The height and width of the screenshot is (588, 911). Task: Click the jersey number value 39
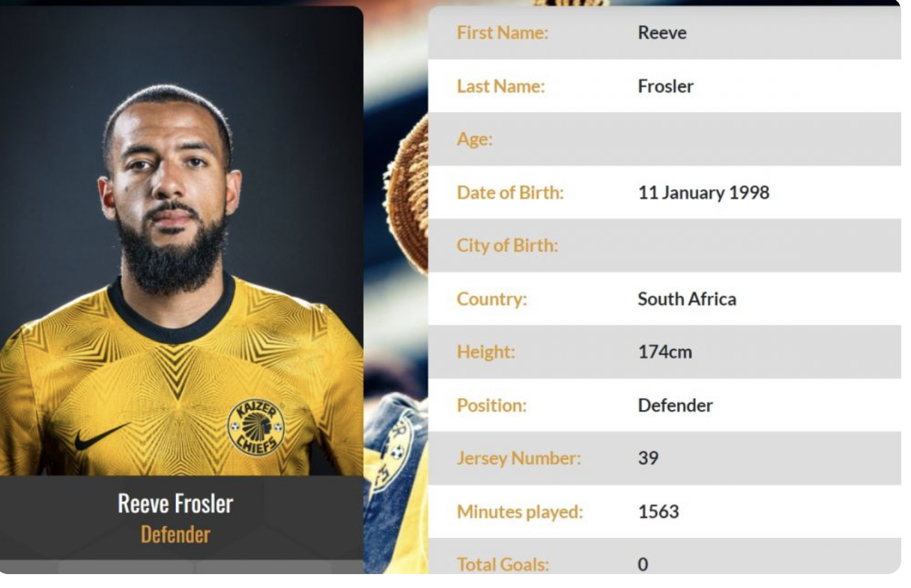pos(647,459)
